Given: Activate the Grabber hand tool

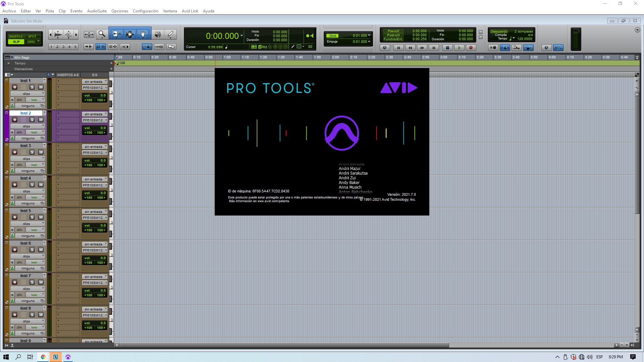Looking at the screenshot, I should coord(143,34).
